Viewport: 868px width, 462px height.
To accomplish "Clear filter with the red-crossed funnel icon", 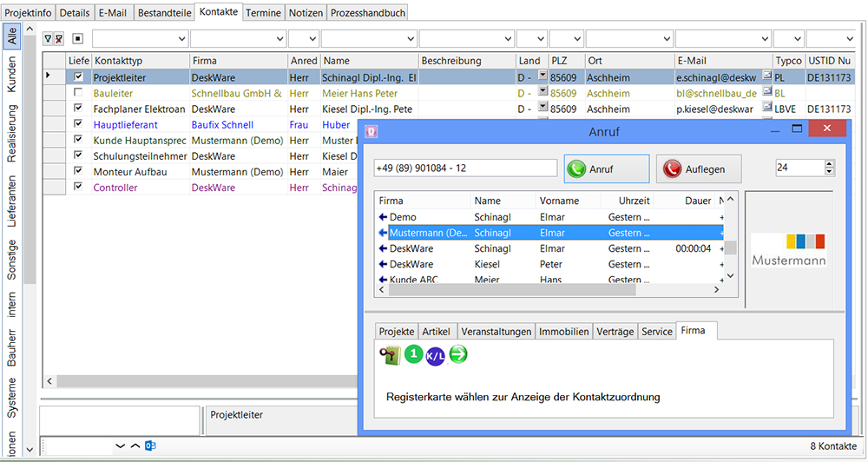I will coord(59,39).
